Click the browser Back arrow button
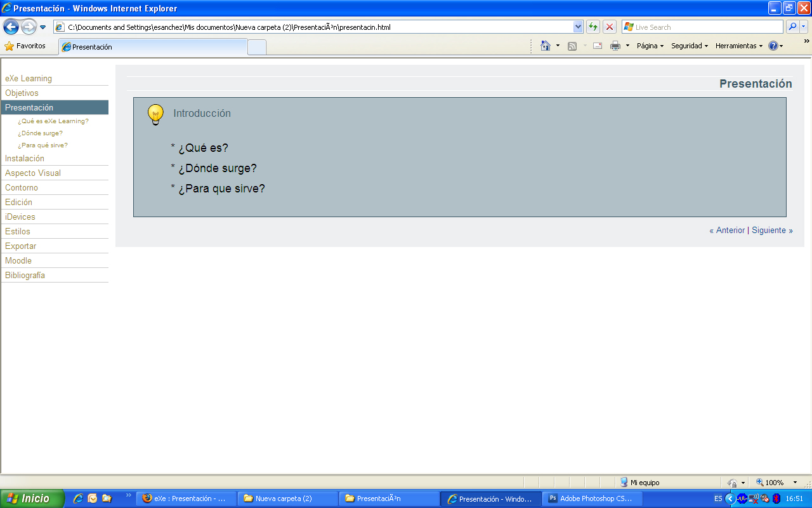This screenshot has width=812, height=508. coord(11,27)
